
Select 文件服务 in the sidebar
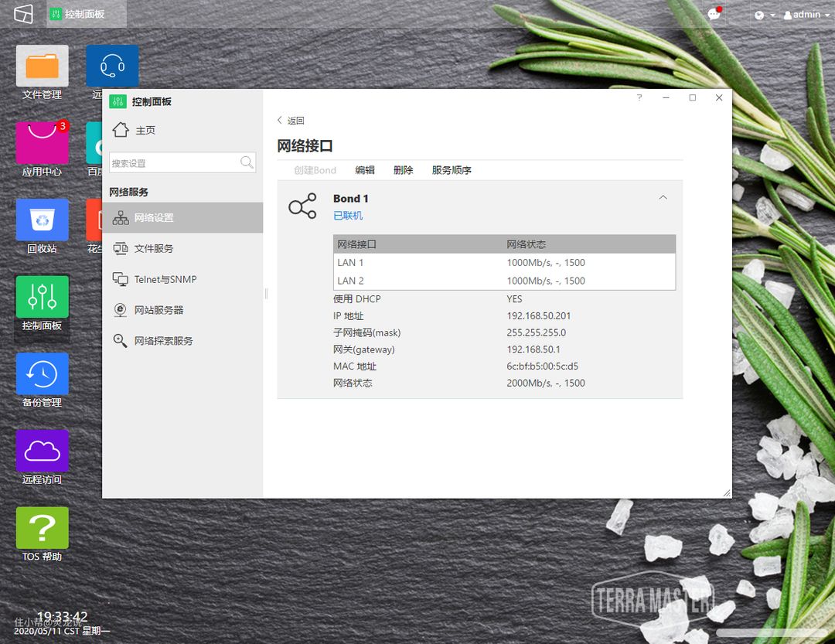153,248
